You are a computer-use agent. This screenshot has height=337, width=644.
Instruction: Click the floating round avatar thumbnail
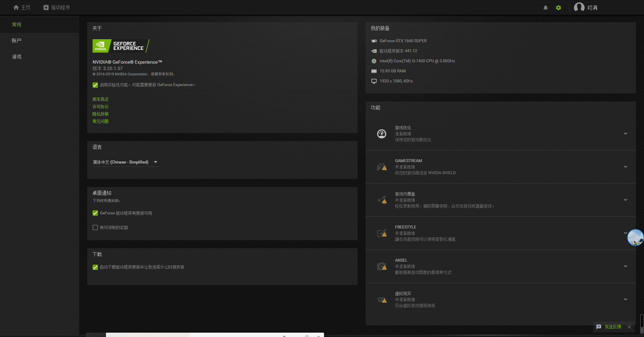point(635,238)
